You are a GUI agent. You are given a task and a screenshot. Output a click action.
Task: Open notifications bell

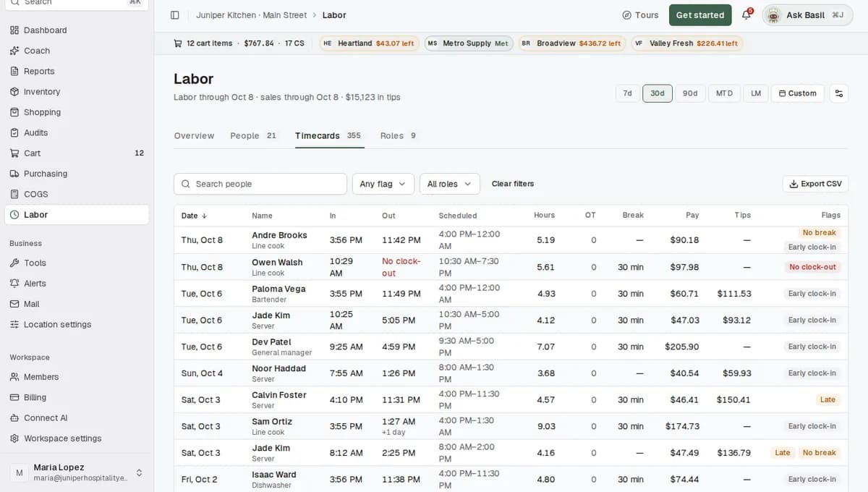coord(746,15)
